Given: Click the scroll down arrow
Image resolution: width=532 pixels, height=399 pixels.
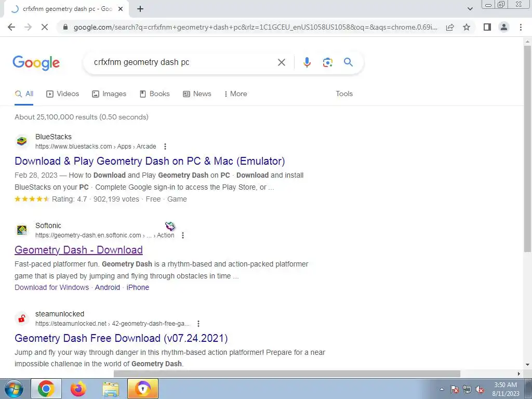Looking at the screenshot, I should click(x=528, y=365).
